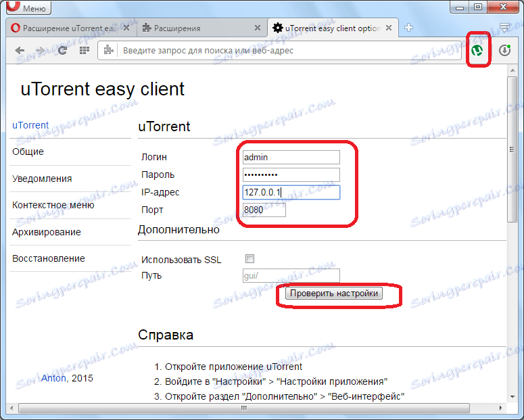Open the 'Anton' author link
The width and height of the screenshot is (524, 420).
click(53, 378)
